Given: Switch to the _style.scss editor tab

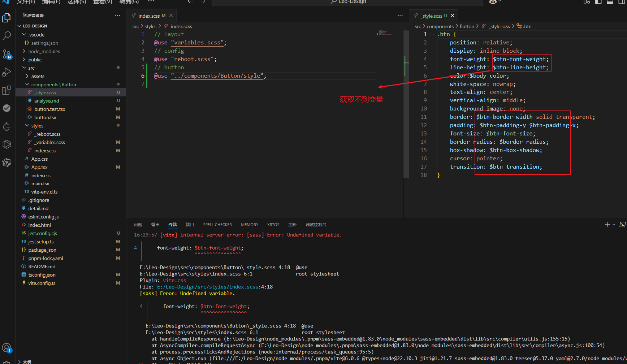Looking at the screenshot, I should point(431,16).
